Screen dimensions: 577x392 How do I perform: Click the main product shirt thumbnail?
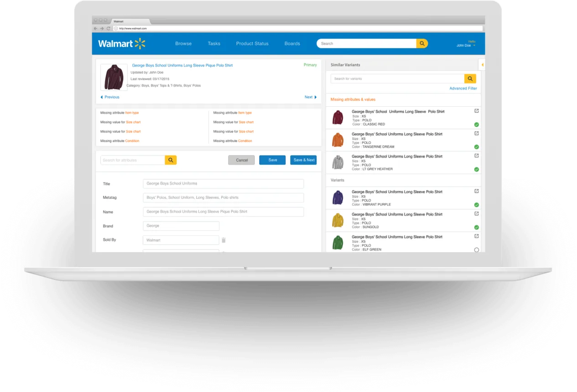pyautogui.click(x=114, y=77)
